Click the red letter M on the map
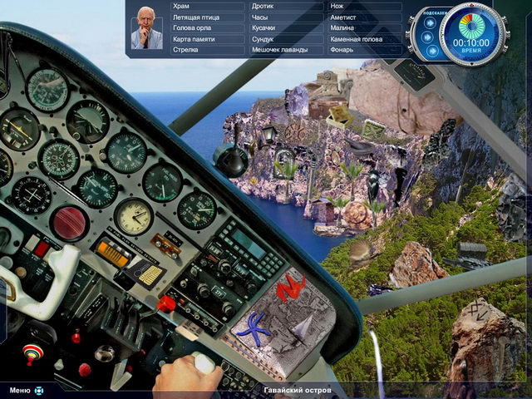Image resolution: width=532 pixels, height=399 pixels. (x=291, y=288)
